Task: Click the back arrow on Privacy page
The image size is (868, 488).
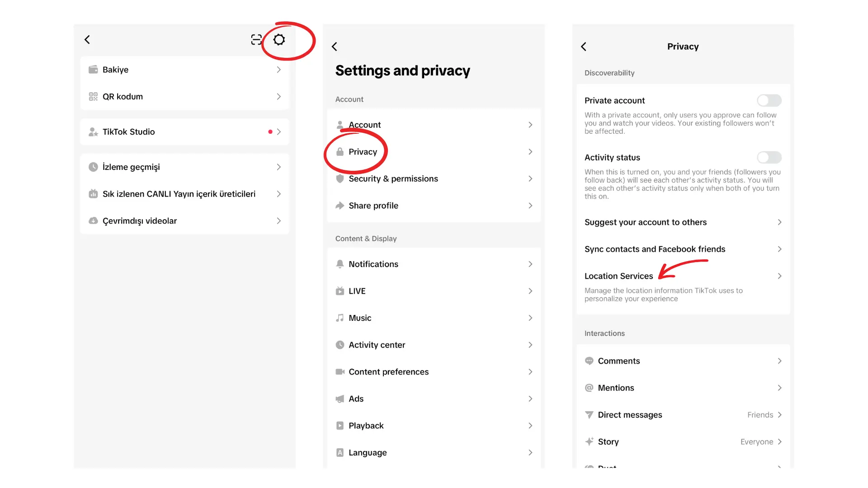Action: coord(584,46)
